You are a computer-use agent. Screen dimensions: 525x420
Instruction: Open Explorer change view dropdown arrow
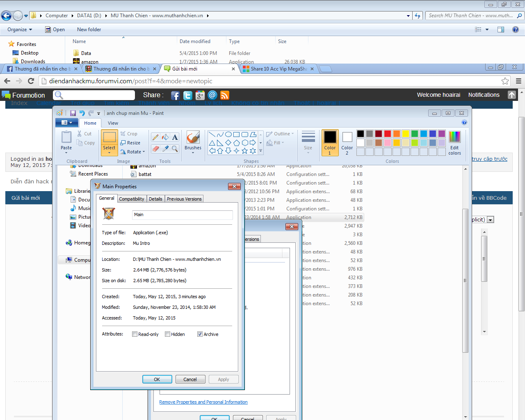(487, 30)
